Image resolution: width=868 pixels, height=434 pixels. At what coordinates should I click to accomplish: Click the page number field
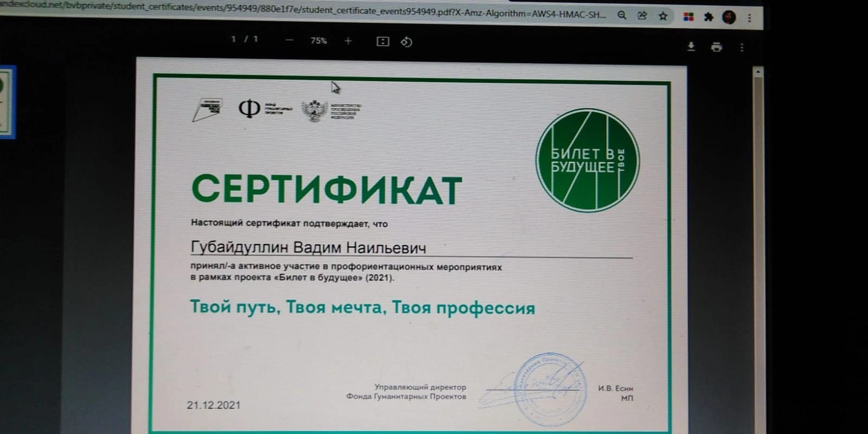coord(234,39)
